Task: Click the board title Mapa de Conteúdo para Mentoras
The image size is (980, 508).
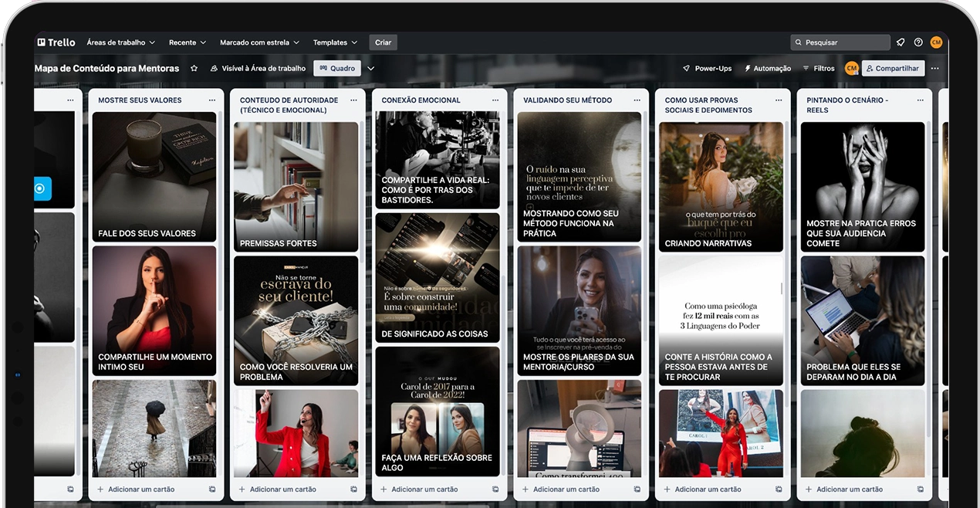Action: [106, 68]
